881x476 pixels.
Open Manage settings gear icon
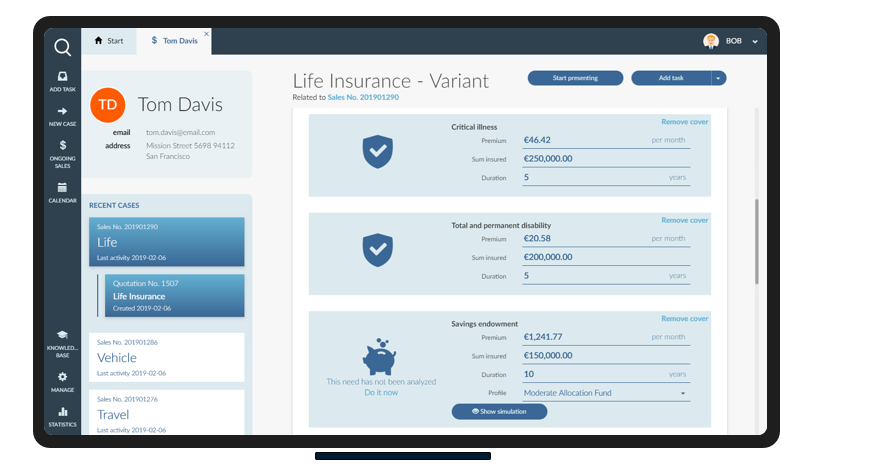(62, 381)
